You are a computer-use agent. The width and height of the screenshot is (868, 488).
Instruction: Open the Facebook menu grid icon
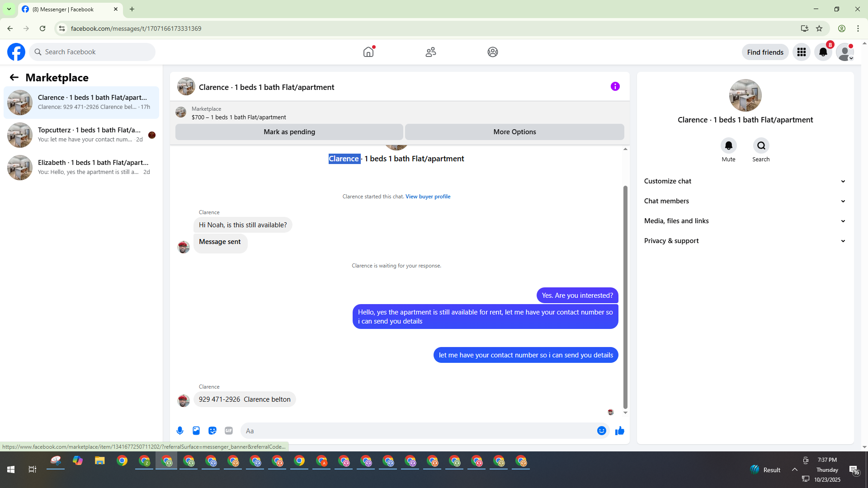point(802,52)
